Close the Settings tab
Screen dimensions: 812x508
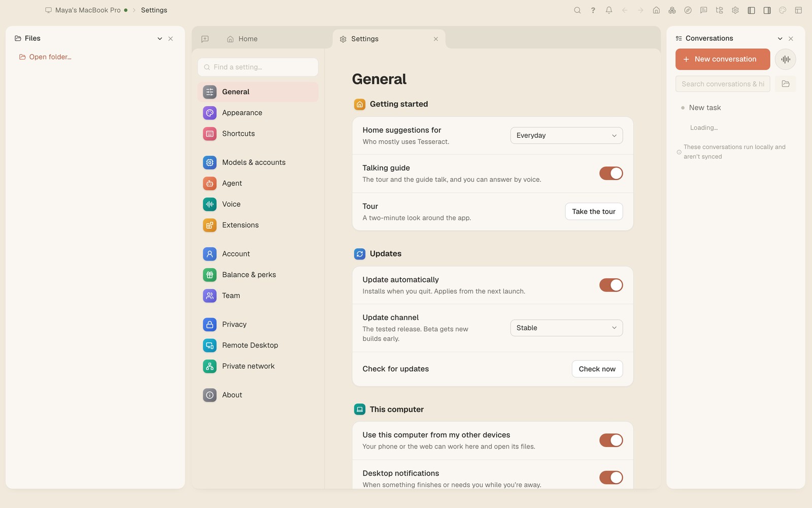(436, 39)
